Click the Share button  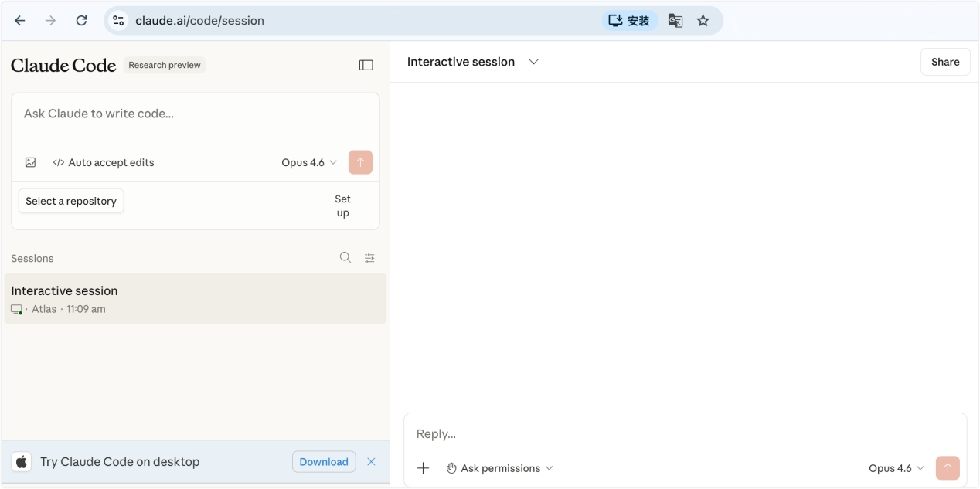(x=944, y=62)
